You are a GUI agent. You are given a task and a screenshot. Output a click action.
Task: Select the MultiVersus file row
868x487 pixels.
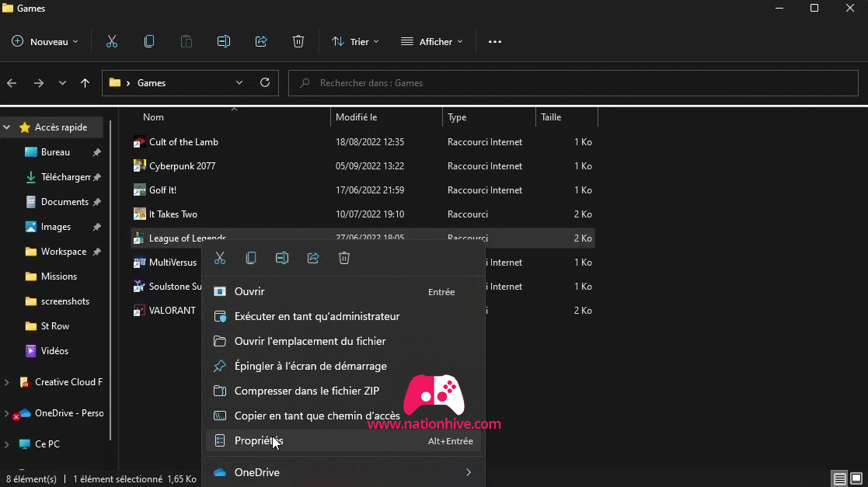click(x=363, y=263)
